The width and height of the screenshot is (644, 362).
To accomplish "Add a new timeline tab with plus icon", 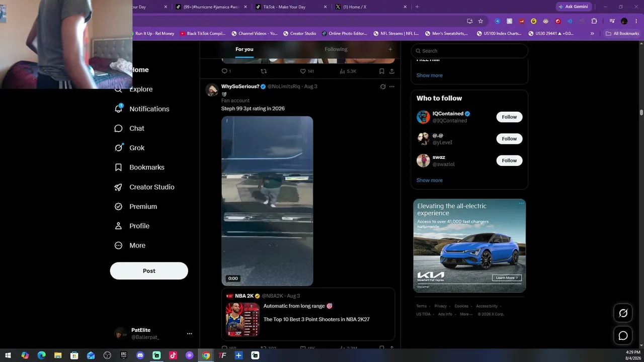I will tap(390, 49).
